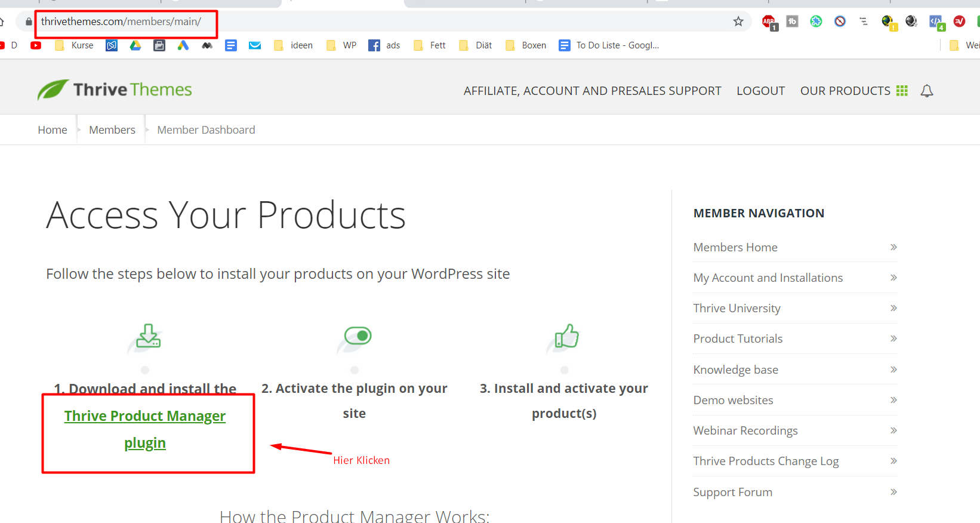This screenshot has width=980, height=523.
Task: Open the Google Drive bookmark icon
Action: 135,45
